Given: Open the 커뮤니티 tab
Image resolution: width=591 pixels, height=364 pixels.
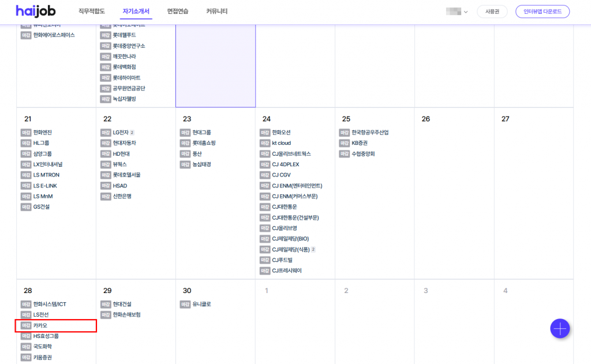Looking at the screenshot, I should pos(217,12).
